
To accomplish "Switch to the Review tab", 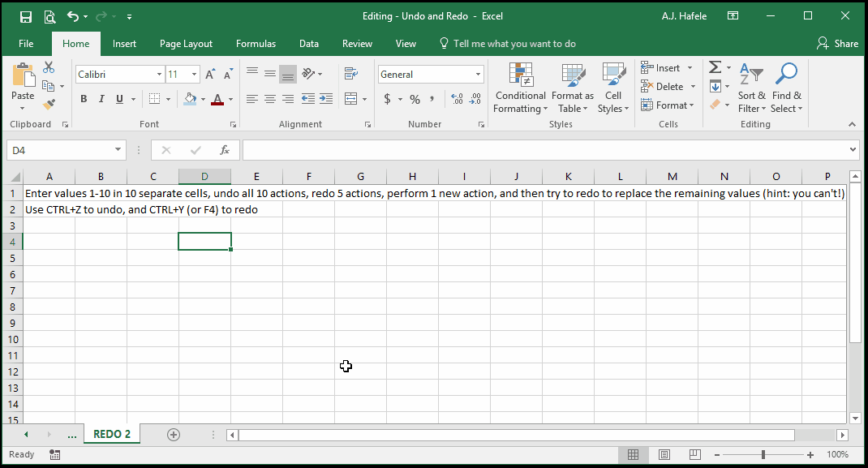I will [x=357, y=44].
